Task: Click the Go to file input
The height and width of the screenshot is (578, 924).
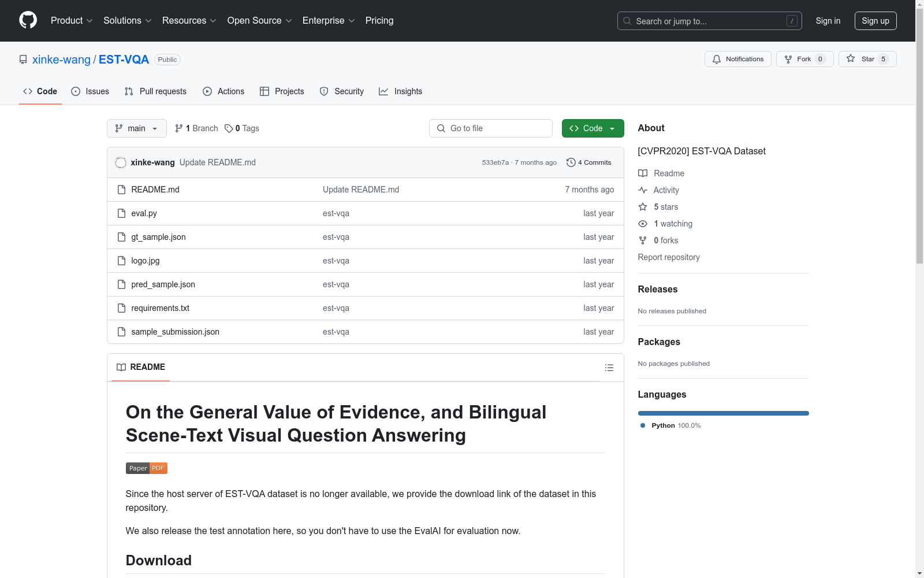Action: tap(491, 128)
